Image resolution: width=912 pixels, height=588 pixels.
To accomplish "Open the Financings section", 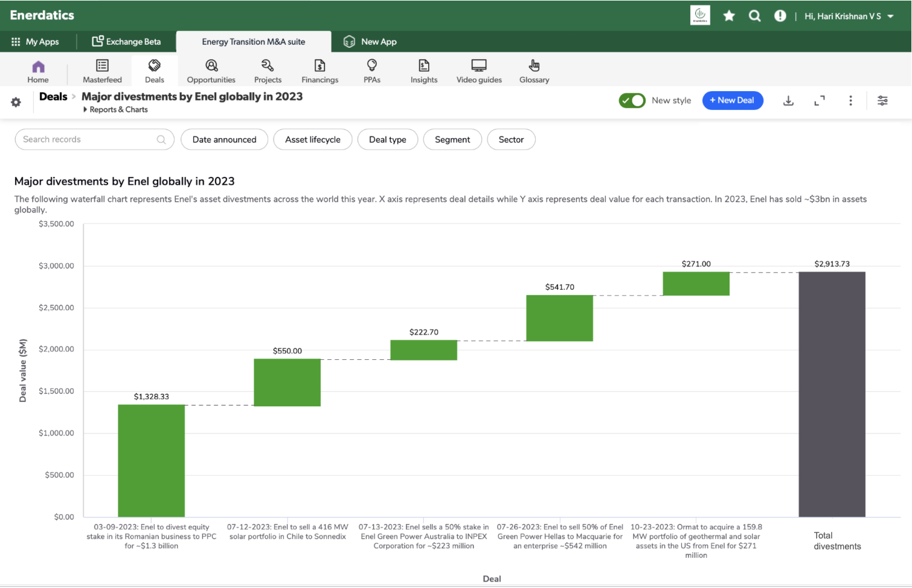I will [320, 71].
